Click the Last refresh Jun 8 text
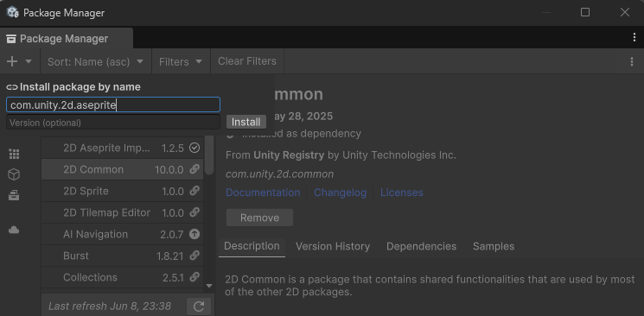 tap(110, 307)
